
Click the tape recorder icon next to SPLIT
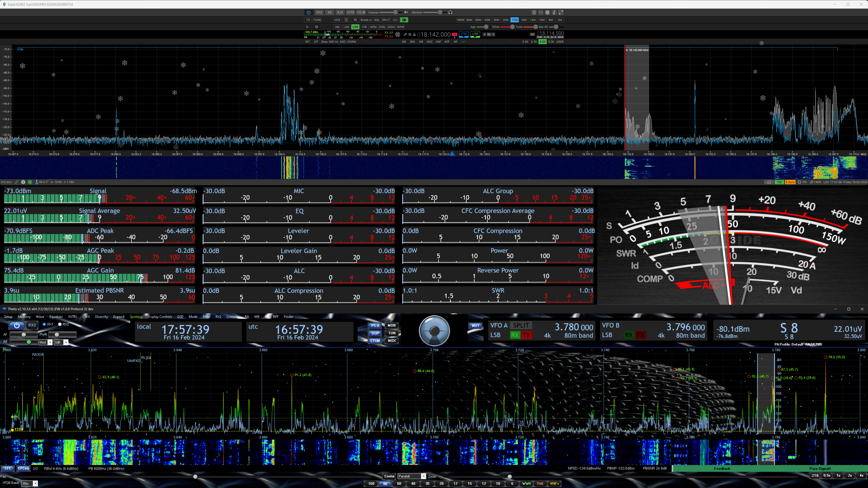click(395, 20)
